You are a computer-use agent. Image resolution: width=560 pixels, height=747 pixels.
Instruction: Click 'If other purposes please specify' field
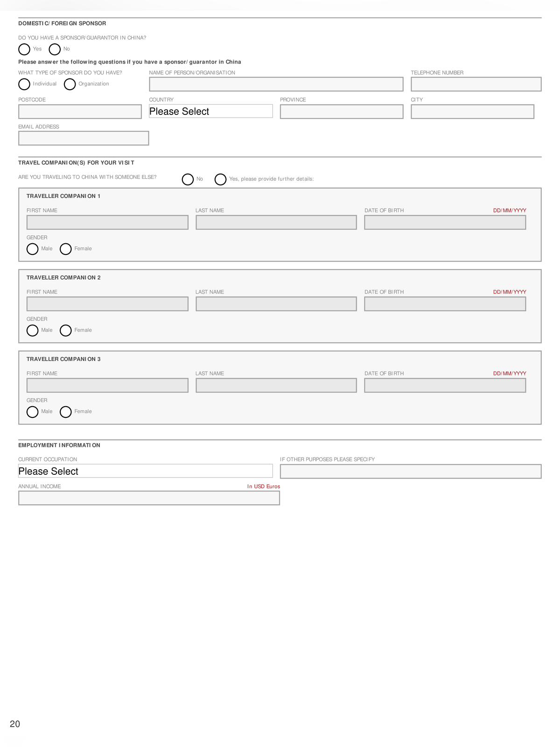click(411, 472)
